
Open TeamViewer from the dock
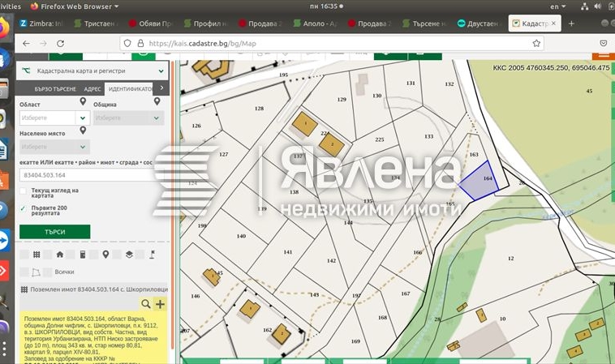point(3,240)
